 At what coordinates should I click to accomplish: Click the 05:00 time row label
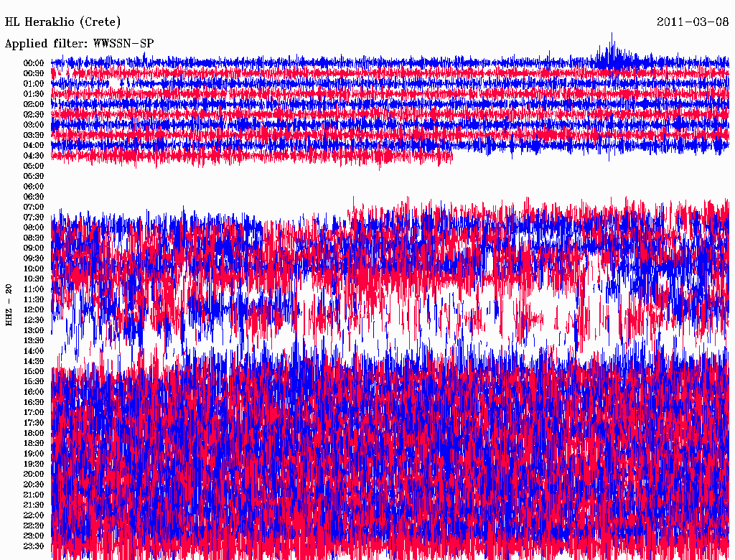[34, 166]
